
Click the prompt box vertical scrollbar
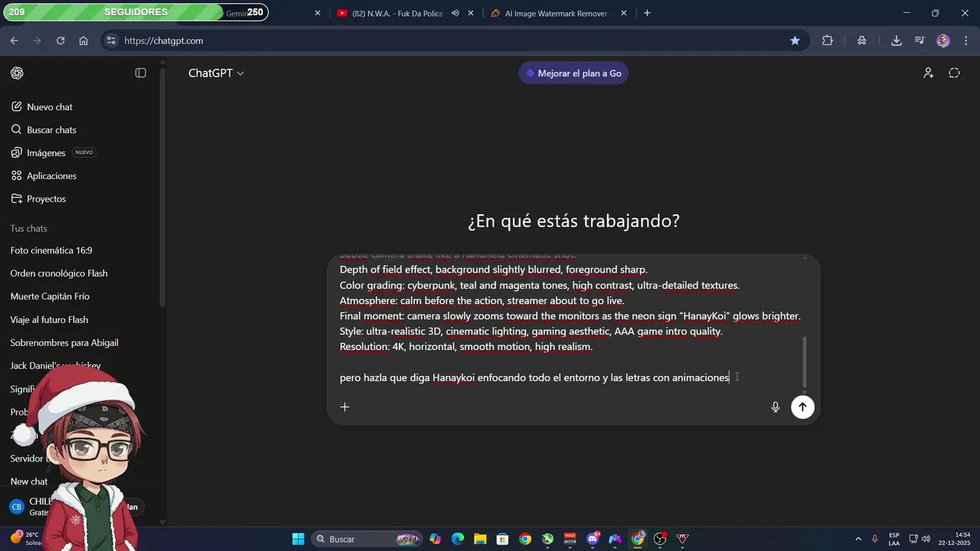(805, 361)
